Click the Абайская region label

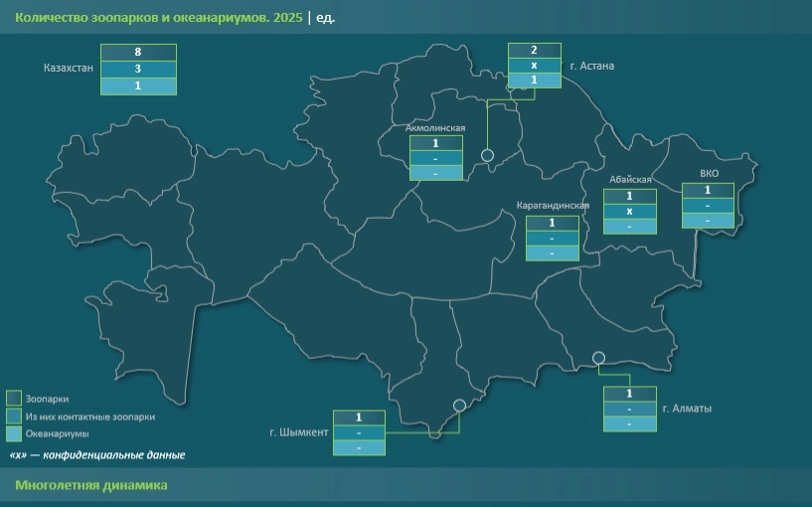[x=630, y=180]
